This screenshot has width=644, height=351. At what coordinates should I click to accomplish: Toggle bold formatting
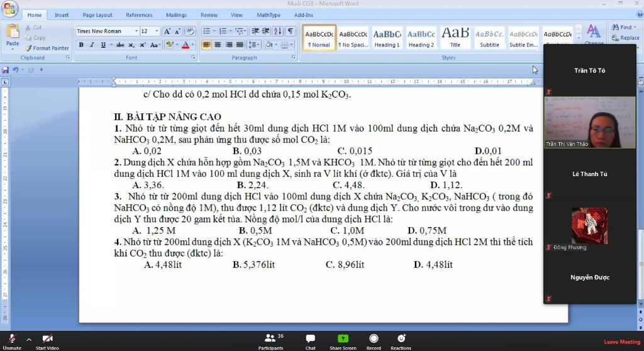(x=81, y=45)
